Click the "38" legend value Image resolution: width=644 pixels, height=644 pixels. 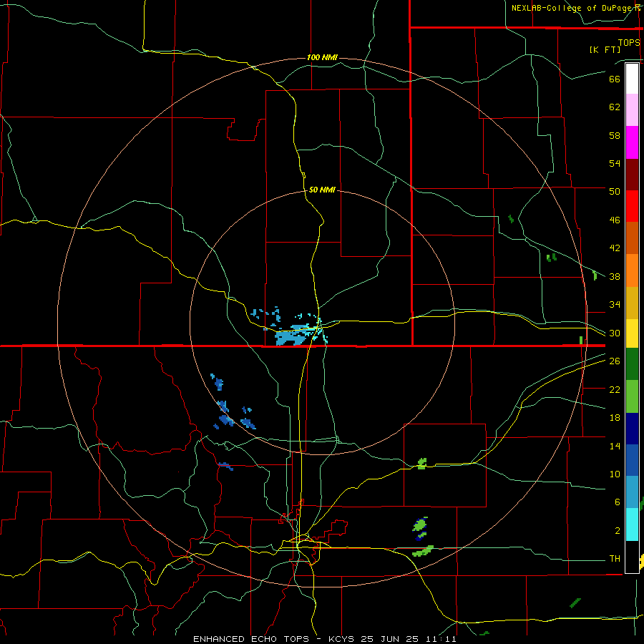coord(615,276)
